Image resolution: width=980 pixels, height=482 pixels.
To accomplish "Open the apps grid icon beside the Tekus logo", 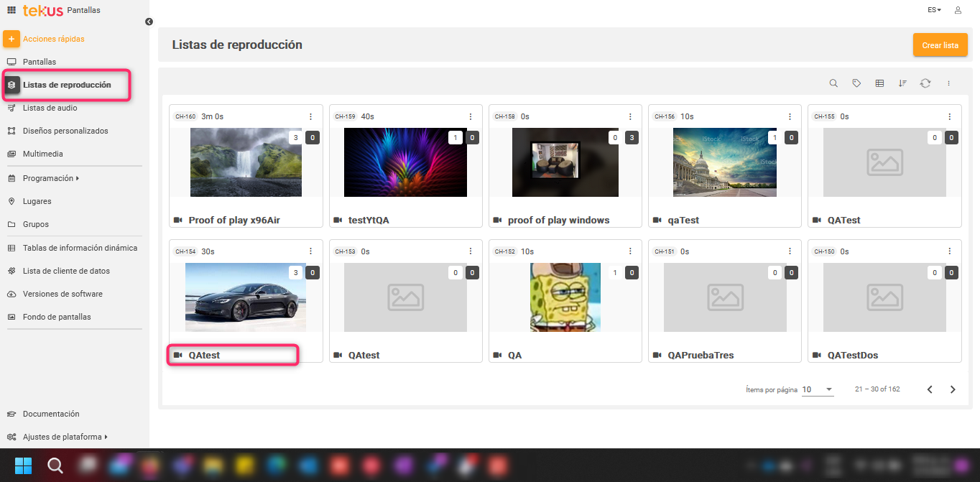I will 11,10.
